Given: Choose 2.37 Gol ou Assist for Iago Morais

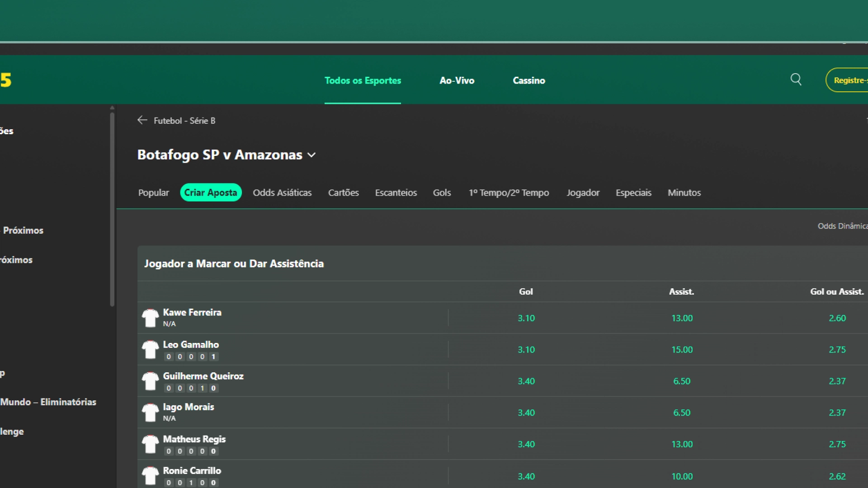Looking at the screenshot, I should pyautogui.click(x=837, y=412).
